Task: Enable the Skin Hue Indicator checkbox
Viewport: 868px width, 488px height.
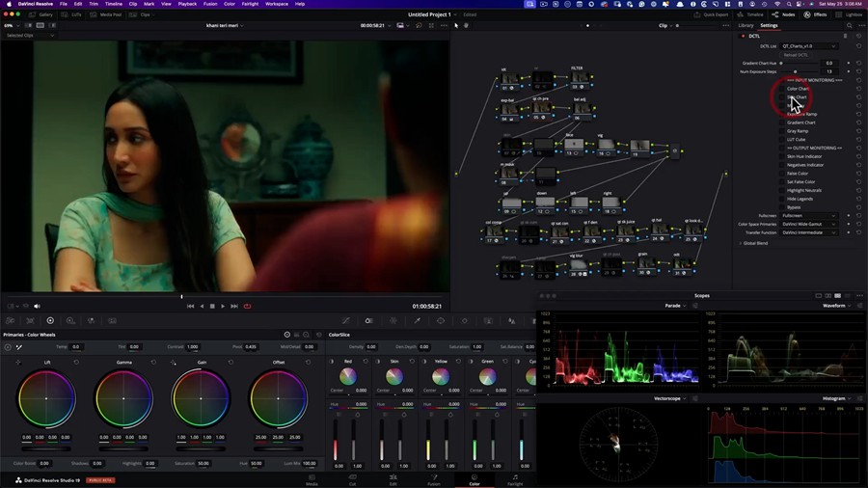Action: [782, 156]
